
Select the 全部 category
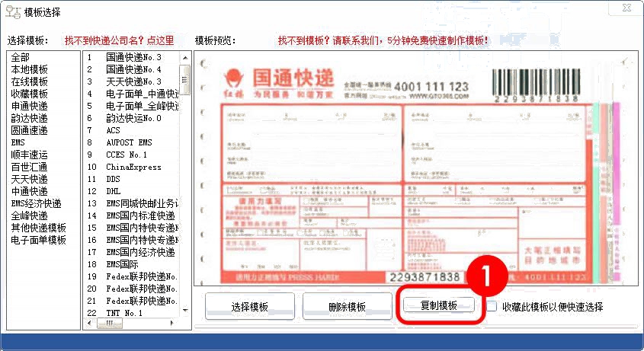pyautogui.click(x=21, y=57)
